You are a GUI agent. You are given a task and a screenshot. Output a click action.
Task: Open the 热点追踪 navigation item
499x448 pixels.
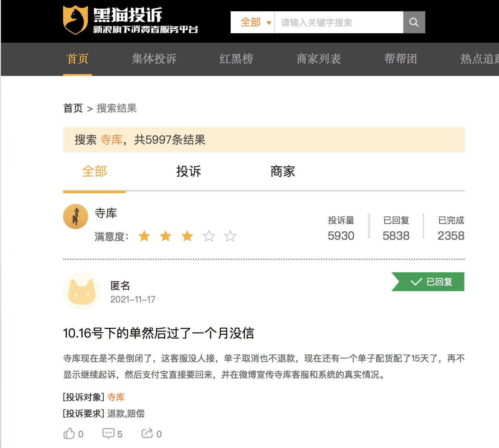480,59
